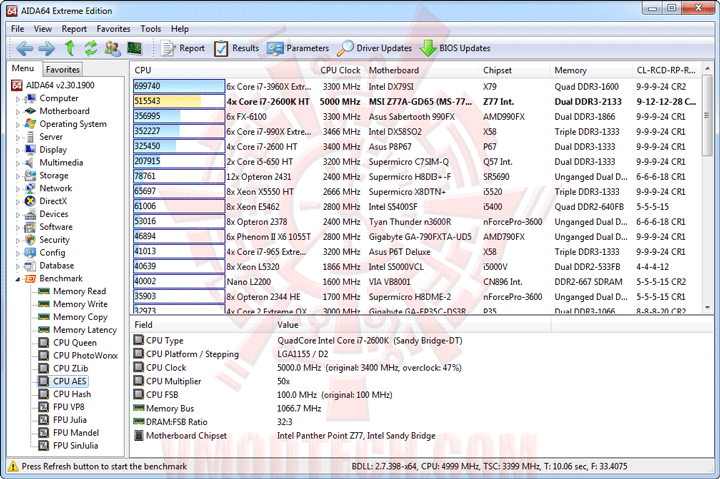Viewport: 720px width, 479px height.
Task: Expand the Network tree node
Action: tap(18, 189)
